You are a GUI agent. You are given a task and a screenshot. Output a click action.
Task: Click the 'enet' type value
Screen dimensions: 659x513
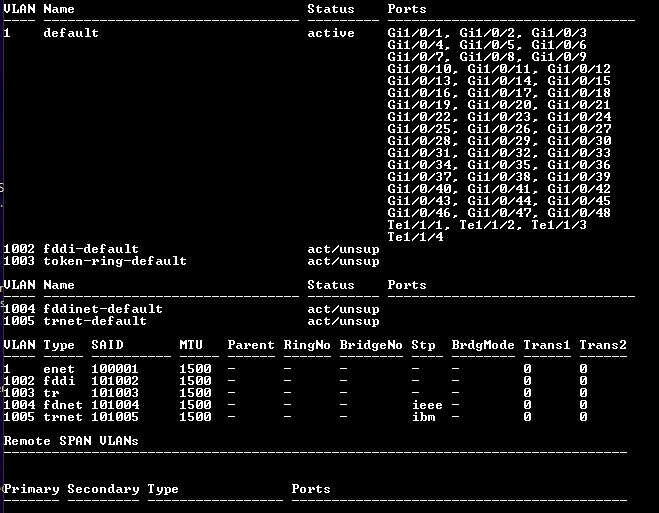[59, 369]
